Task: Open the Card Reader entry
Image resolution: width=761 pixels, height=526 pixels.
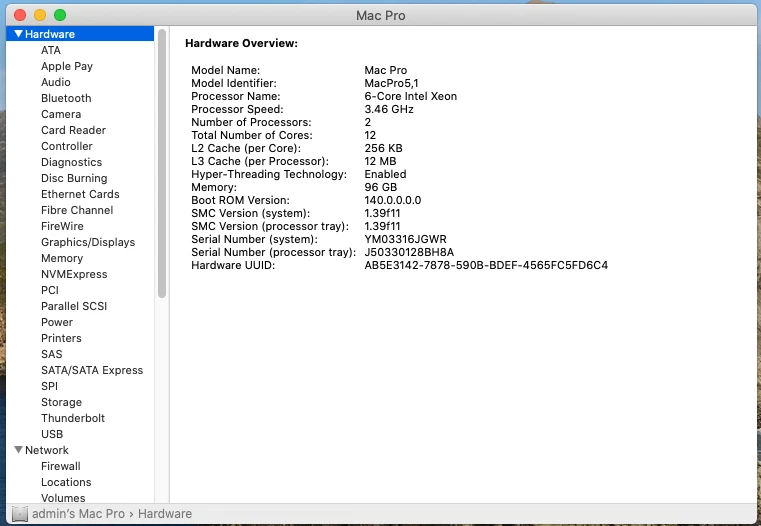Action: point(73,130)
